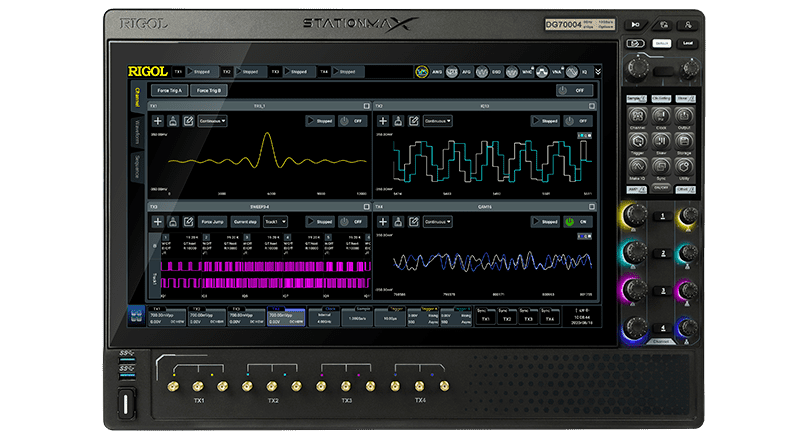This screenshot has height=440, width=810.
Task: Open the TX1 Continuous mode dropdown
Action: (212, 121)
